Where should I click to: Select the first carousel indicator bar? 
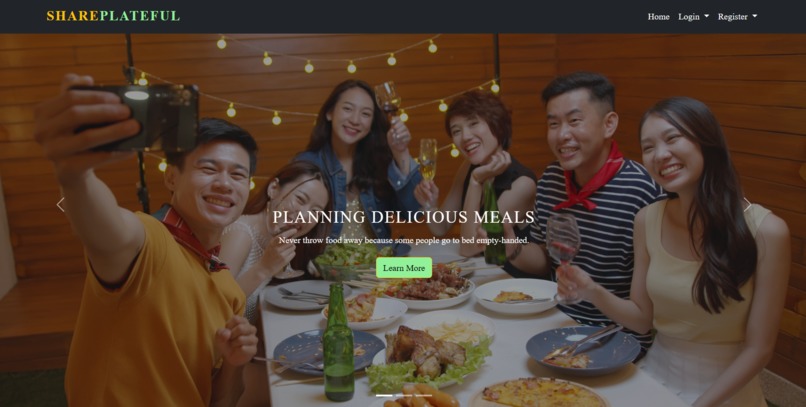(384, 395)
